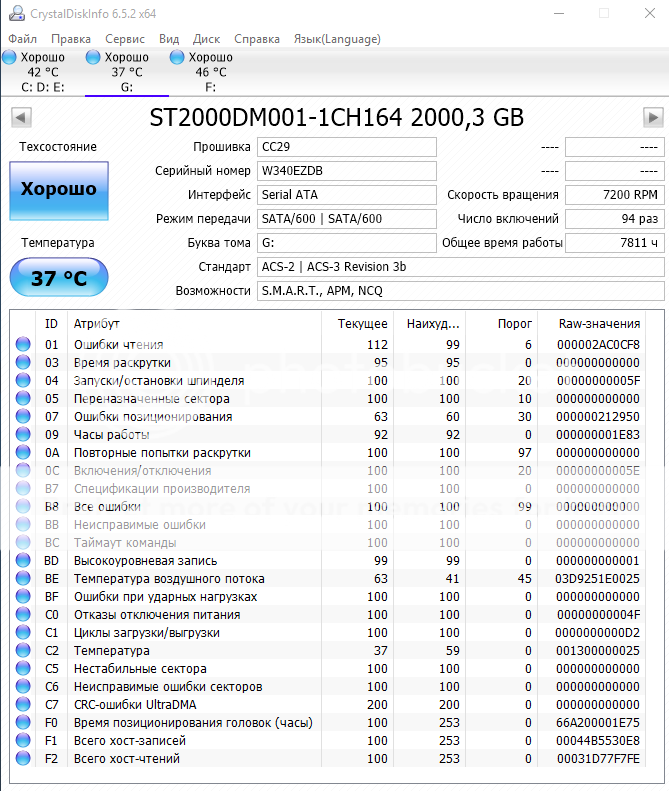This screenshot has height=791, width=669.
Task: Click the Прошивка field showing CC29
Action: pyautogui.click(x=346, y=147)
